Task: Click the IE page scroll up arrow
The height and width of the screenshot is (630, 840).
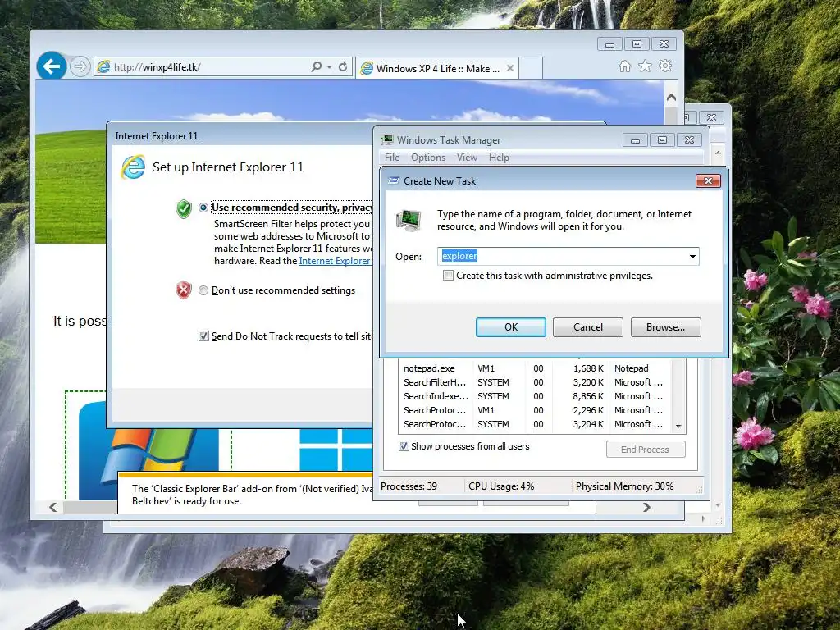Action: click(x=671, y=98)
